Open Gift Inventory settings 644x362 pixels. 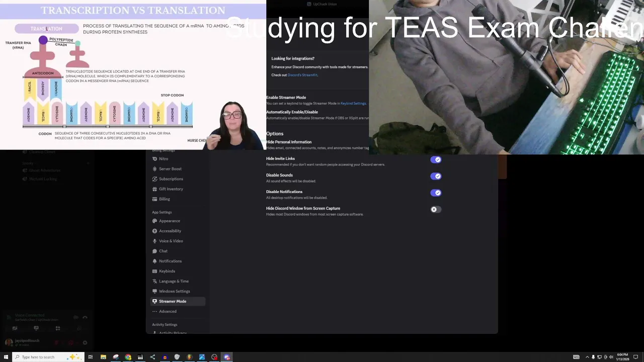tap(178, 189)
